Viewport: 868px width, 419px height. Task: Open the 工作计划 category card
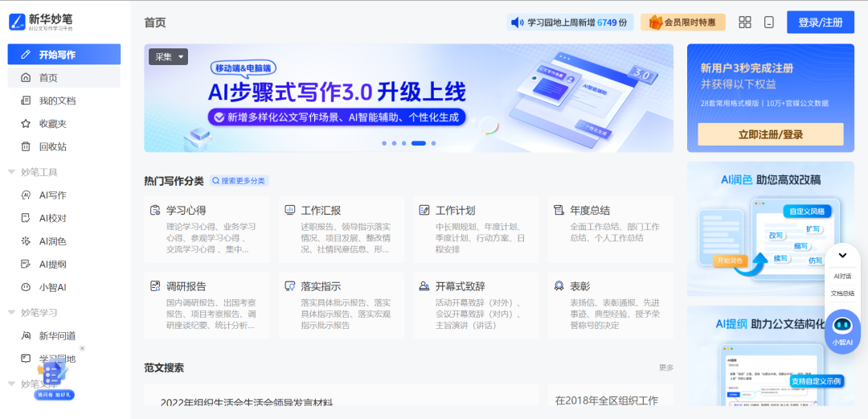tap(476, 229)
